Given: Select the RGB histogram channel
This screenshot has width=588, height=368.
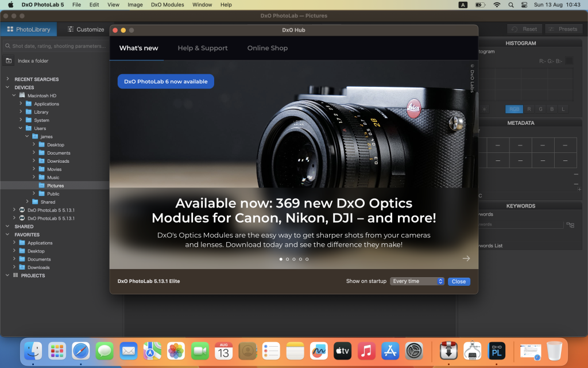Looking at the screenshot, I should coord(514,109).
